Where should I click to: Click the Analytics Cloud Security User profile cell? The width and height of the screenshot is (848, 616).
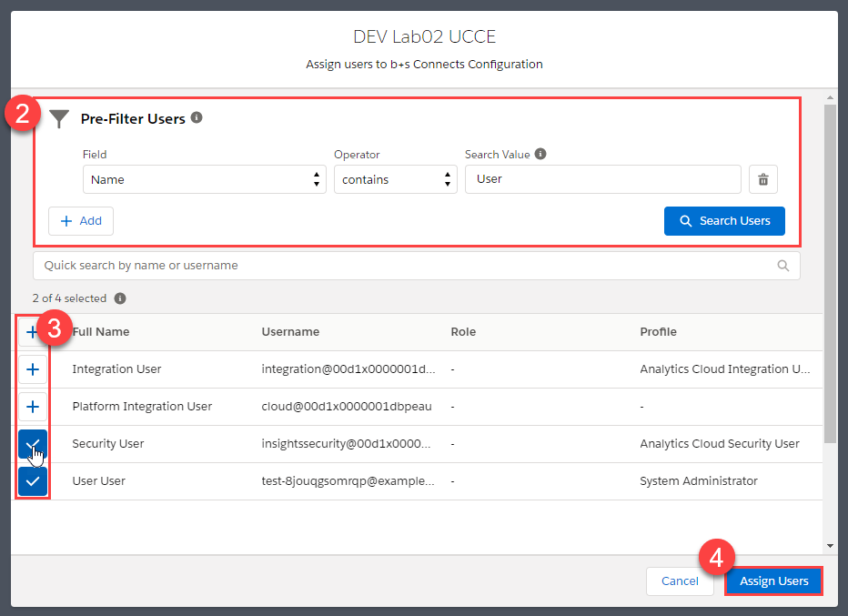720,444
